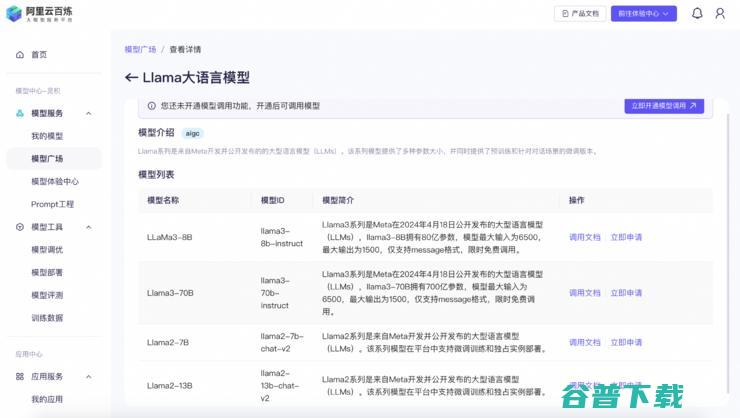Viewport: 740px width, 418px height.
Task: Click the LLaMa3-8B model name cell
Action: (x=169, y=237)
